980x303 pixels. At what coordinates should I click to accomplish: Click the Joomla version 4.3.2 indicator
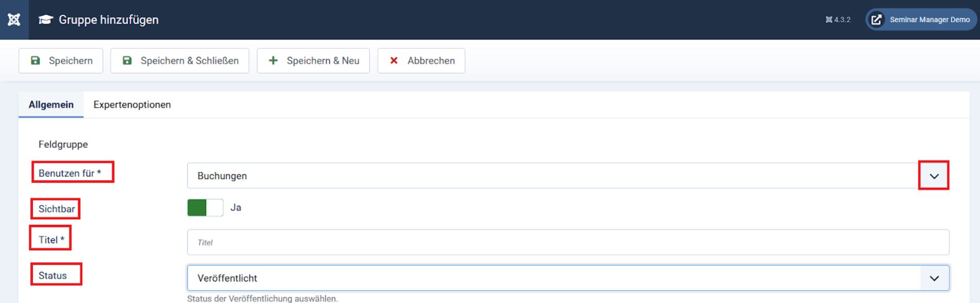coord(838,20)
